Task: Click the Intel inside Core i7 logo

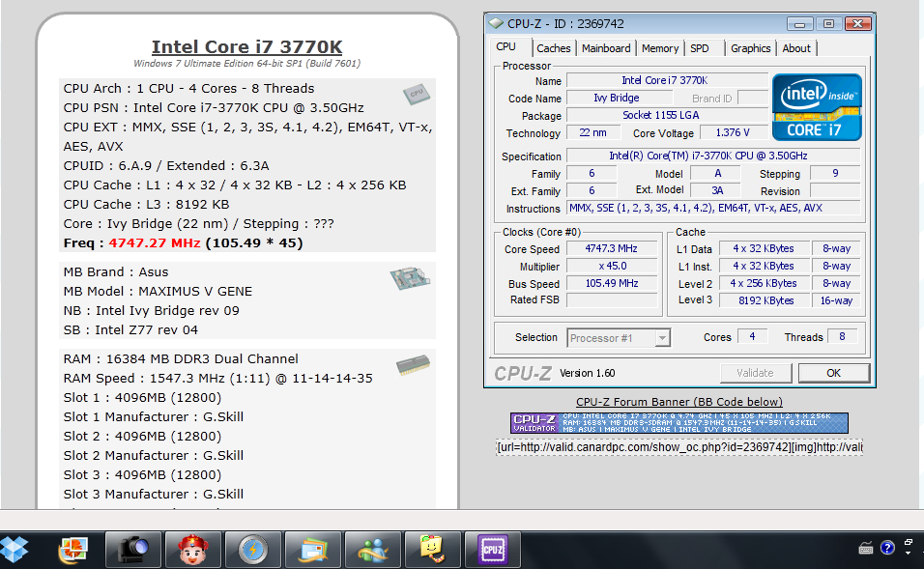Action: pos(817,106)
